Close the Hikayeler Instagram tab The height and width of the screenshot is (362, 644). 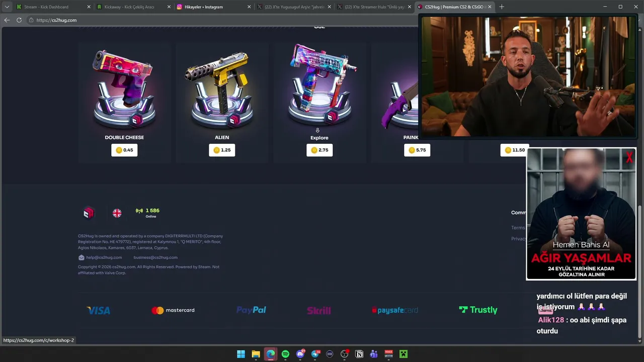coord(249,7)
